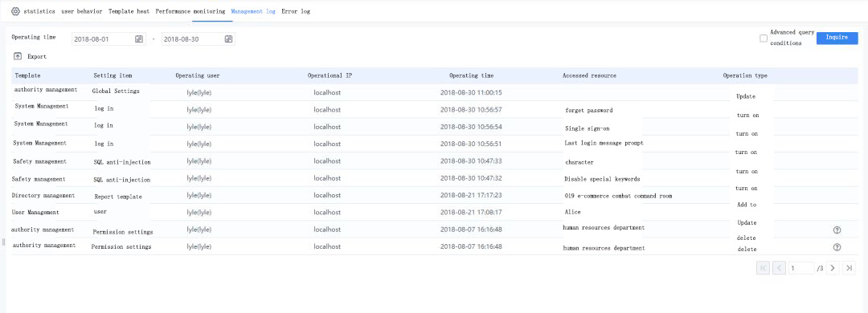Click the Alice resource cell

tap(573, 212)
